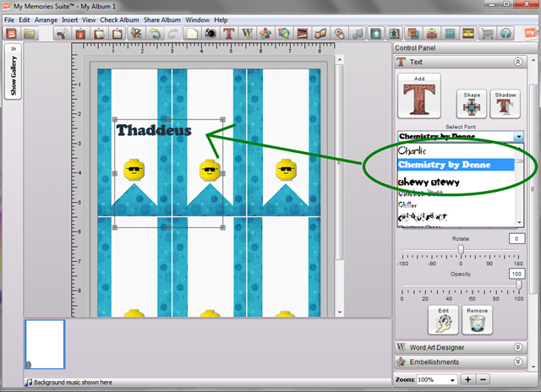Click the orange 'my' logo icon
The image size is (541, 392).
coord(531,34)
